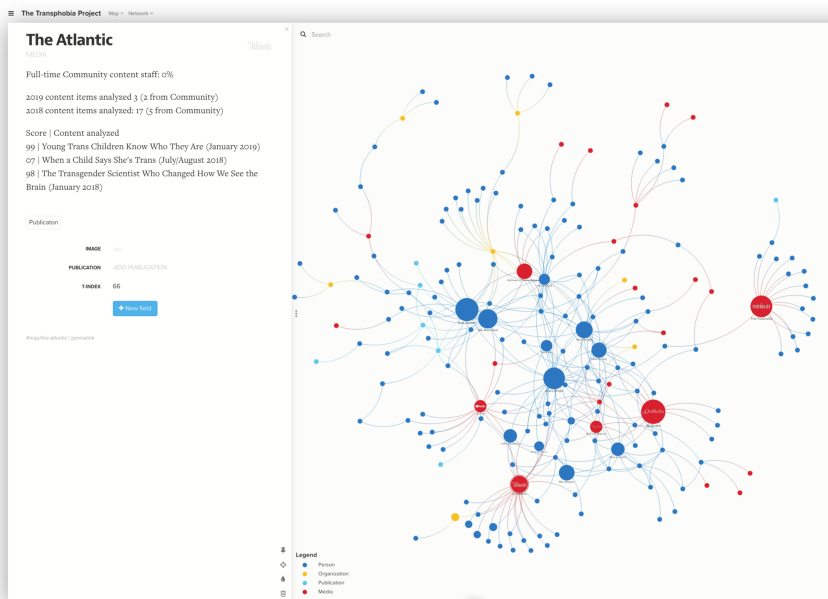Click The Transphobia Project title

tap(61, 13)
